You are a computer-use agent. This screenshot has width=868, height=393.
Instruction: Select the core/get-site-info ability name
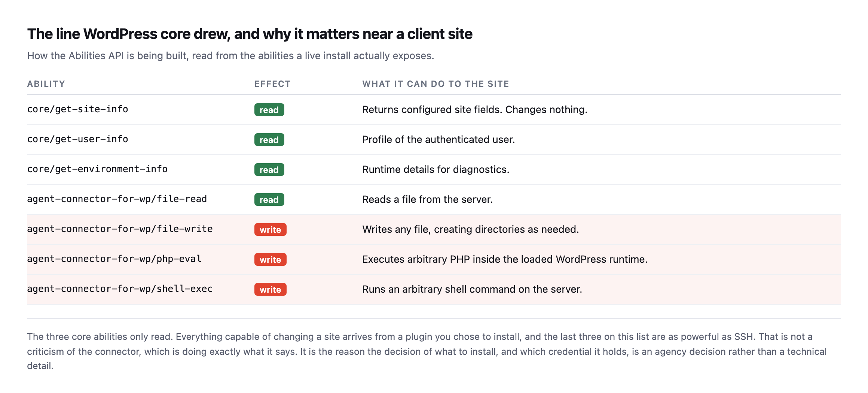pyautogui.click(x=77, y=109)
